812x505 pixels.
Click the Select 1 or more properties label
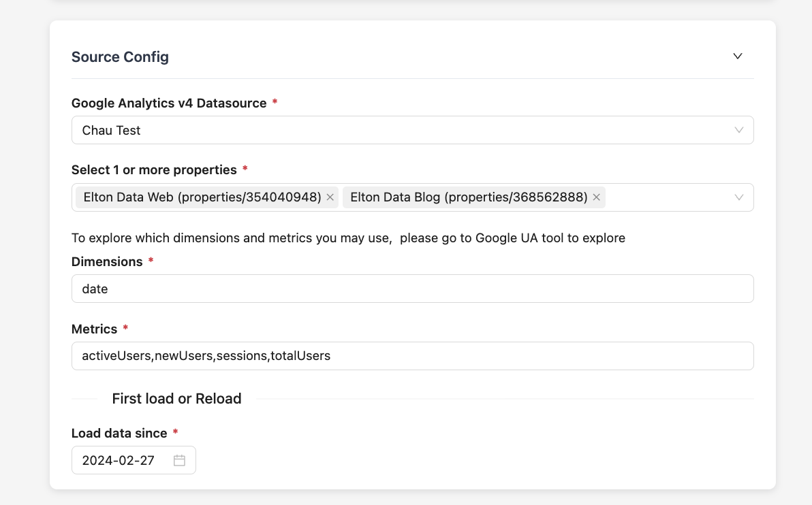pyautogui.click(x=154, y=170)
